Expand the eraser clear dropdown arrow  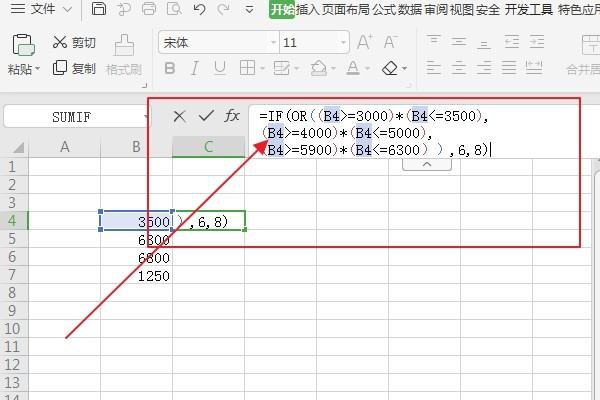pyautogui.click(x=404, y=69)
